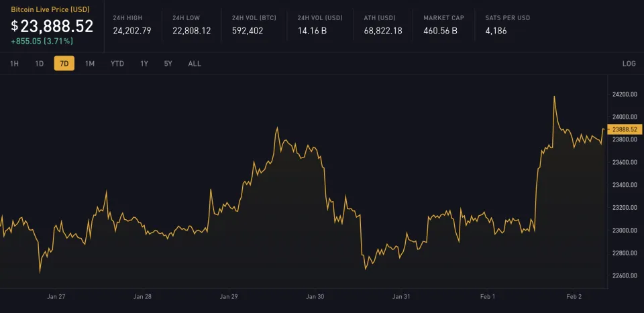
Task: Open the MARKET CAP stat
Action: (441, 23)
